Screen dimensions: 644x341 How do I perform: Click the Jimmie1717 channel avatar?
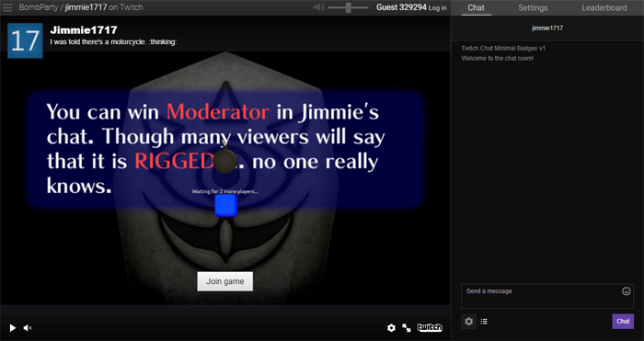click(25, 40)
